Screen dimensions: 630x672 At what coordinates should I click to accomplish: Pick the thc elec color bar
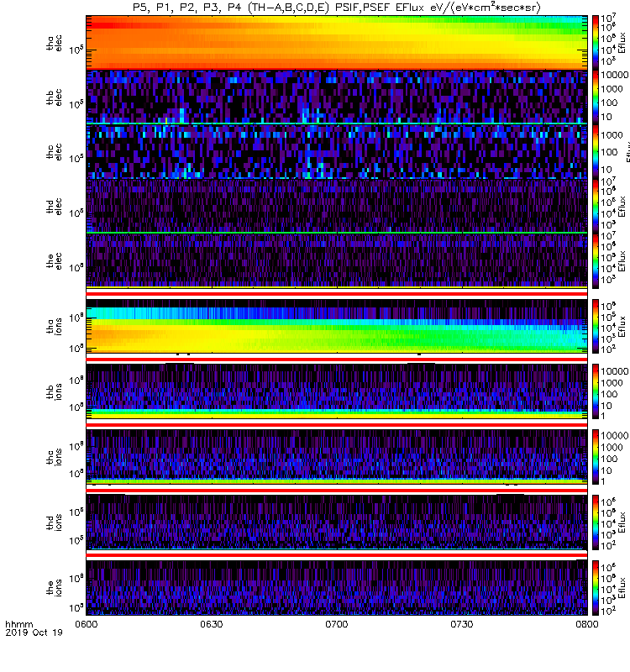click(596, 151)
